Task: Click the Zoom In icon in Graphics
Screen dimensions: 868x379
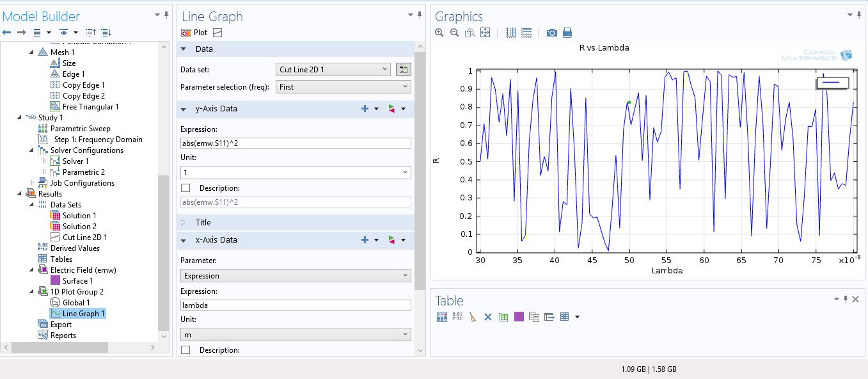Action: click(x=439, y=33)
